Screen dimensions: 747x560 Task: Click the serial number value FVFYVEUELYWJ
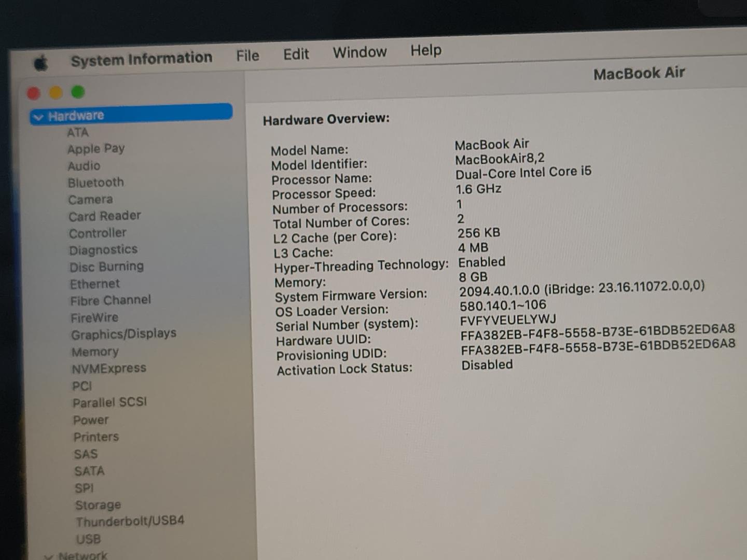point(508,319)
